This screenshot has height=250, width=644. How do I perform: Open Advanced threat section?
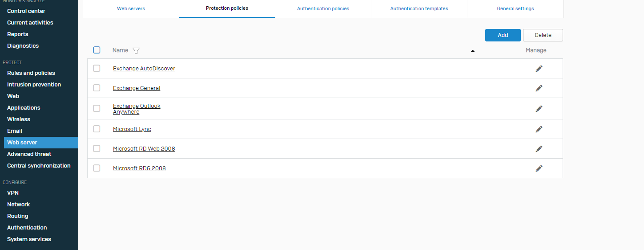pyautogui.click(x=29, y=154)
